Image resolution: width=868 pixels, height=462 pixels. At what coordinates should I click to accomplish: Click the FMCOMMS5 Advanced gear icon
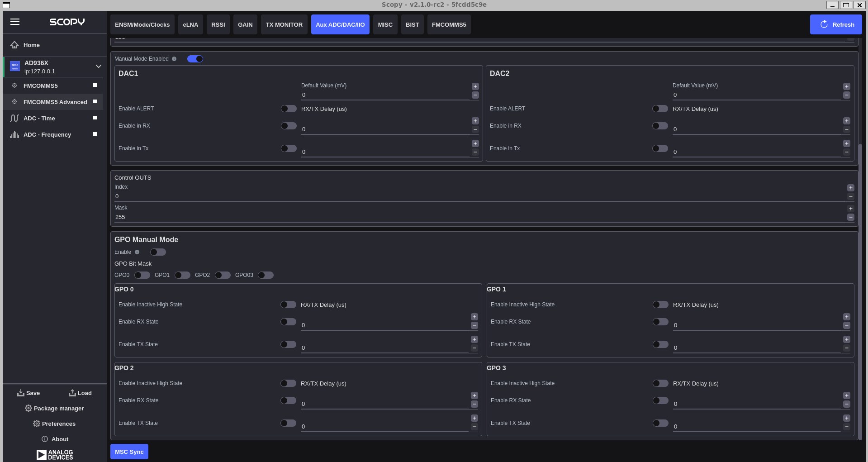(x=14, y=102)
